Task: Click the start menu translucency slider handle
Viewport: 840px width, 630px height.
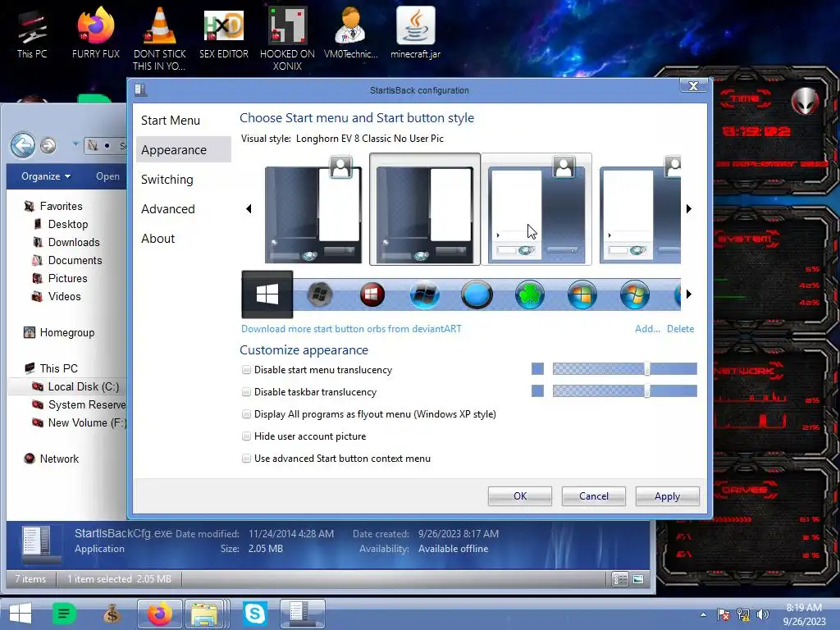Action: (x=647, y=368)
